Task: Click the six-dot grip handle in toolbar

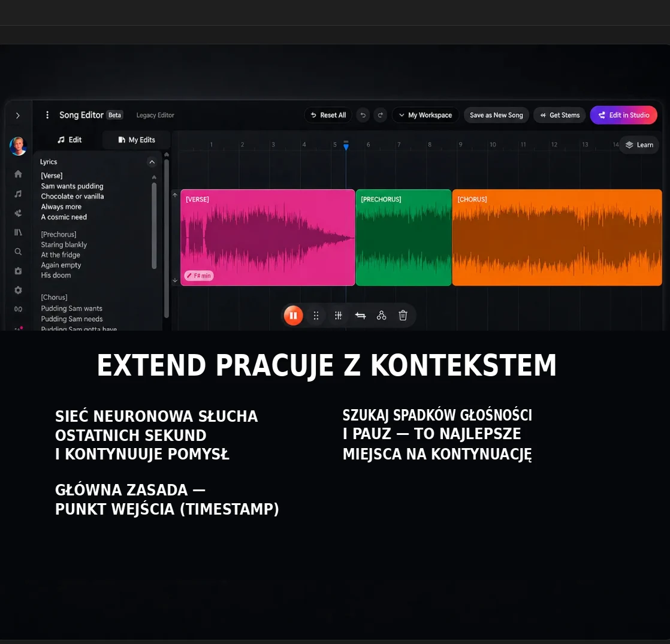Action: [316, 316]
